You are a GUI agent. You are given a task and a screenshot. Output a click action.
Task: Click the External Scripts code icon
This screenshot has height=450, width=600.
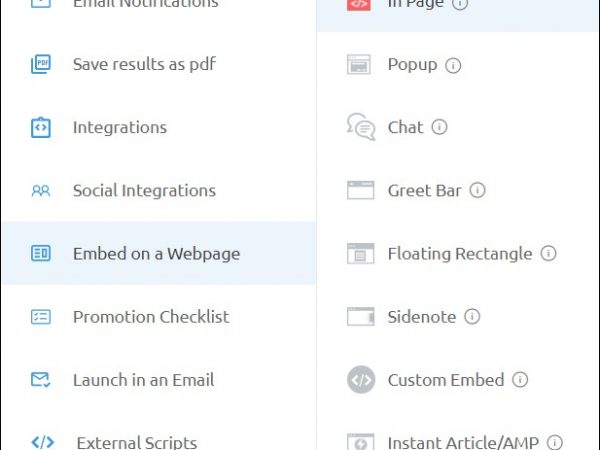42,441
